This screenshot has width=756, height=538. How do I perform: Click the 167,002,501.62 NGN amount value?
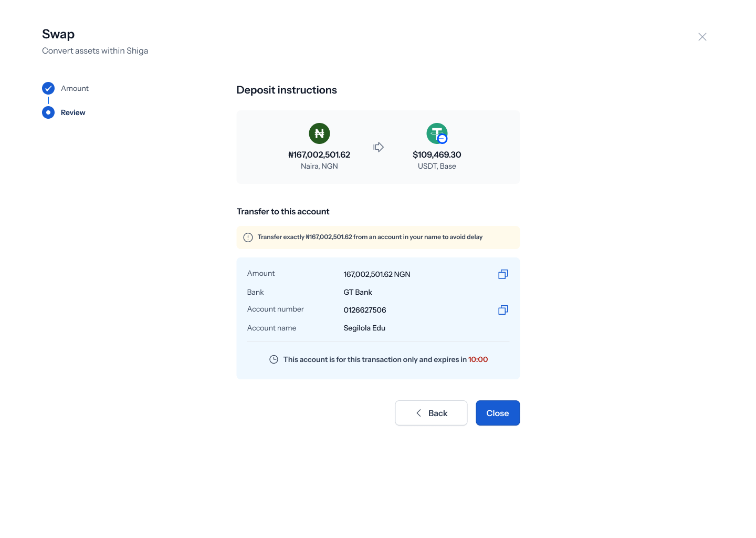tap(377, 274)
